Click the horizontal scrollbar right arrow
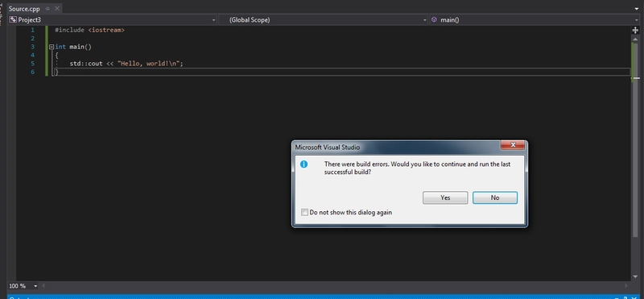 [x=626, y=286]
